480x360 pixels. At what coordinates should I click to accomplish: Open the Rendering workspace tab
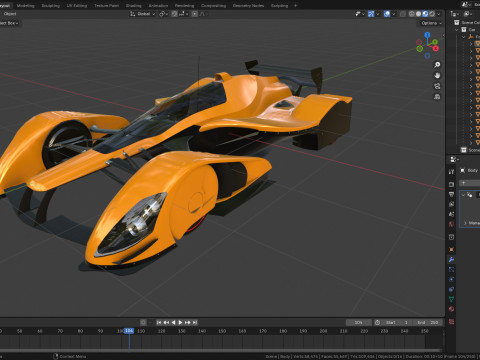[x=184, y=6]
